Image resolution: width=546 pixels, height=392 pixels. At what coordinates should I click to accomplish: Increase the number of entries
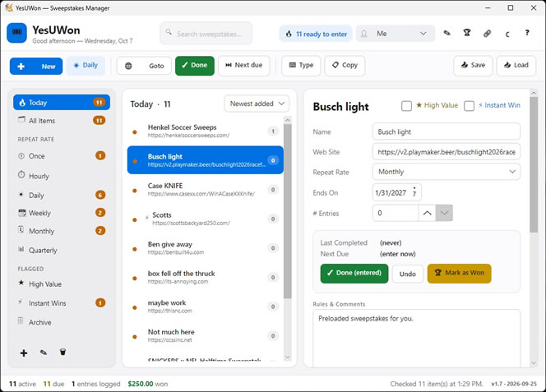427,213
